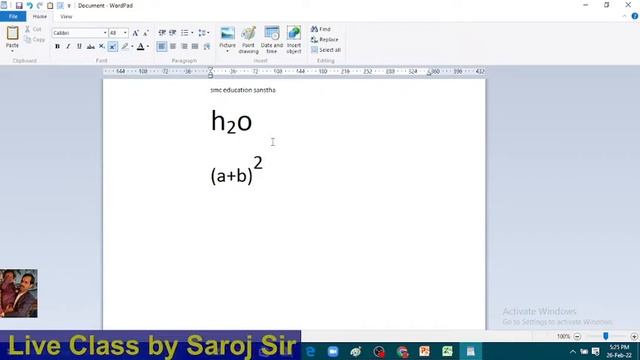Align text left
640x360 pixels.
pos(162,47)
